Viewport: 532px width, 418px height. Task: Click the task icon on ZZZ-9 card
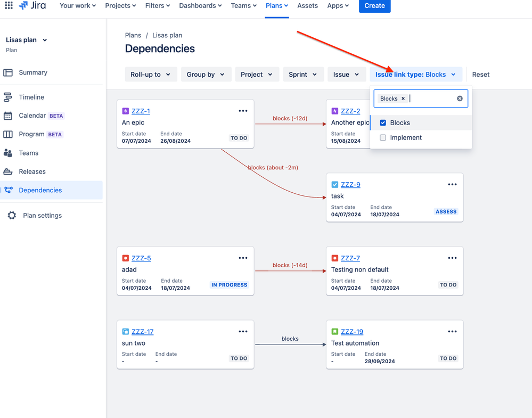click(x=335, y=185)
